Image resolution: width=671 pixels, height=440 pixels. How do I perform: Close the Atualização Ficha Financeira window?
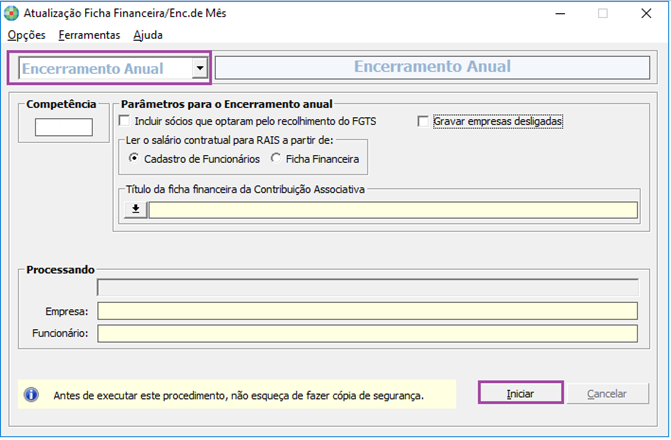(x=646, y=14)
